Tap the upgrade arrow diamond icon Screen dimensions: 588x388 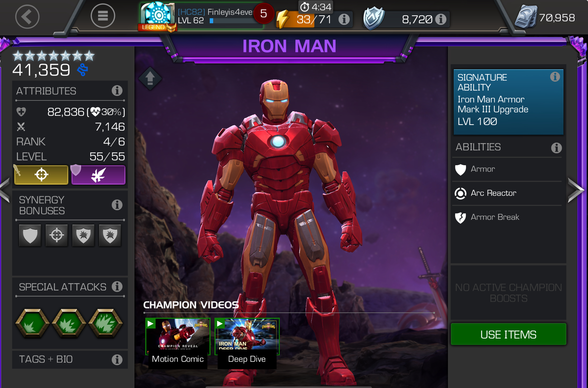coord(150,78)
